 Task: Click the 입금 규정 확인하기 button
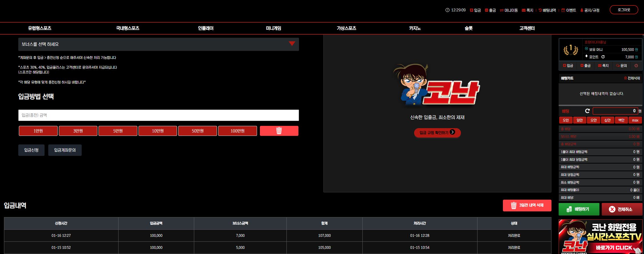point(437,132)
